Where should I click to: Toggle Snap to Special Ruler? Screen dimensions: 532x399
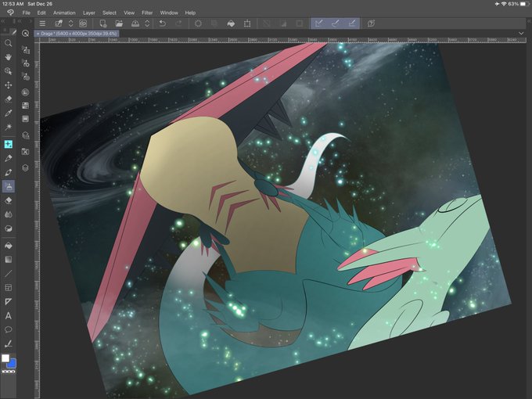pyautogui.click(x=335, y=23)
